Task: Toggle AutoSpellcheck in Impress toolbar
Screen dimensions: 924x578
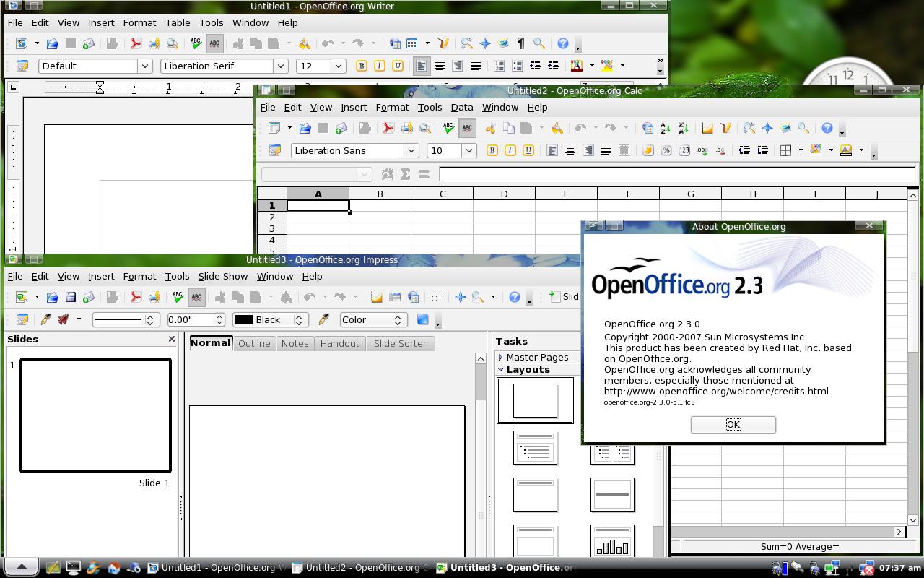Action: click(x=196, y=297)
